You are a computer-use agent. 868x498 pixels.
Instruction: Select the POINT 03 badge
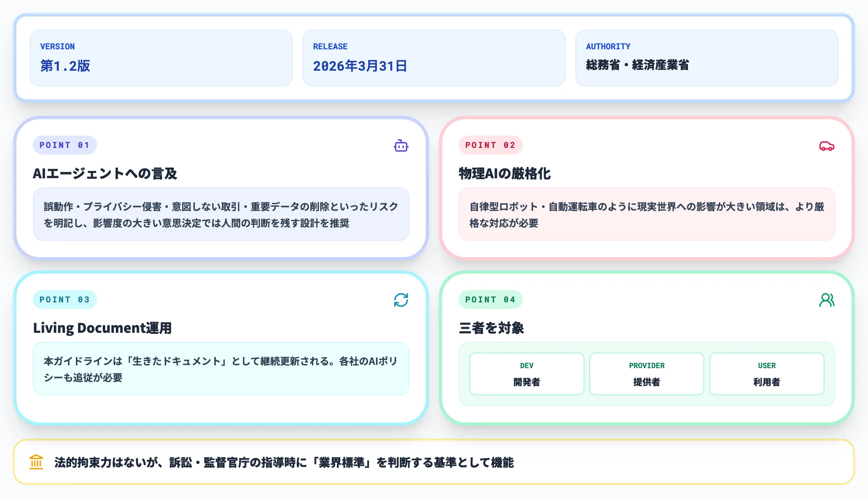click(65, 300)
